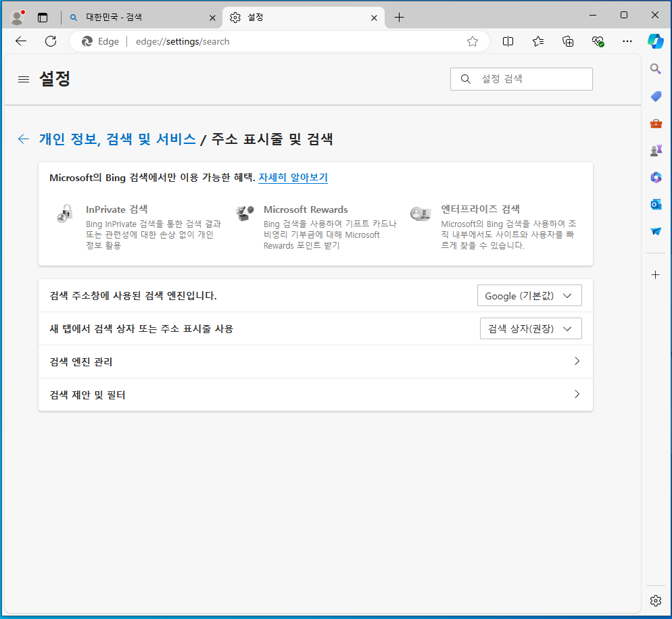Open Copilot from the toolbar
This screenshot has width=672, height=619.
[x=656, y=41]
